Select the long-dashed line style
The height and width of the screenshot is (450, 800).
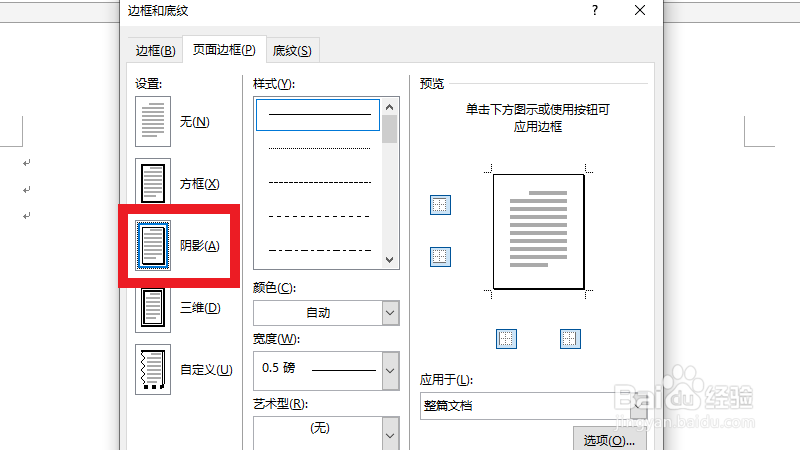point(319,216)
